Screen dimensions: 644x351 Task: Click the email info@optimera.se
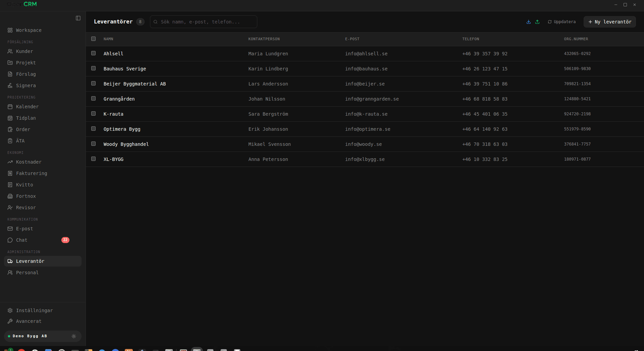point(368,129)
